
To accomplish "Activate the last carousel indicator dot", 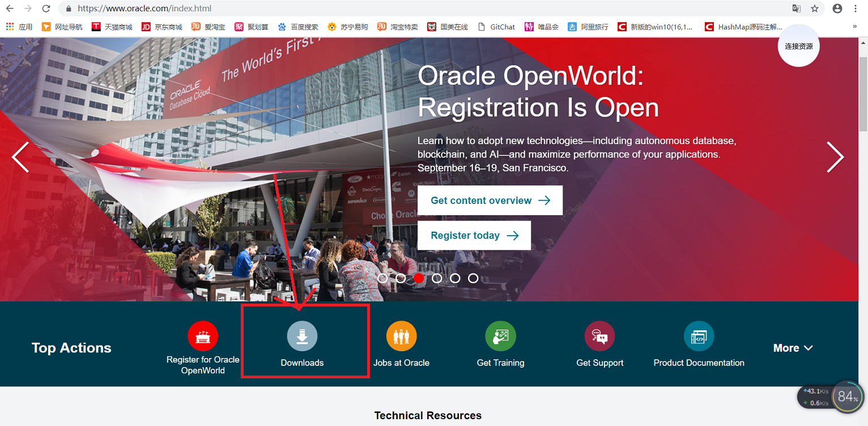I will 473,278.
